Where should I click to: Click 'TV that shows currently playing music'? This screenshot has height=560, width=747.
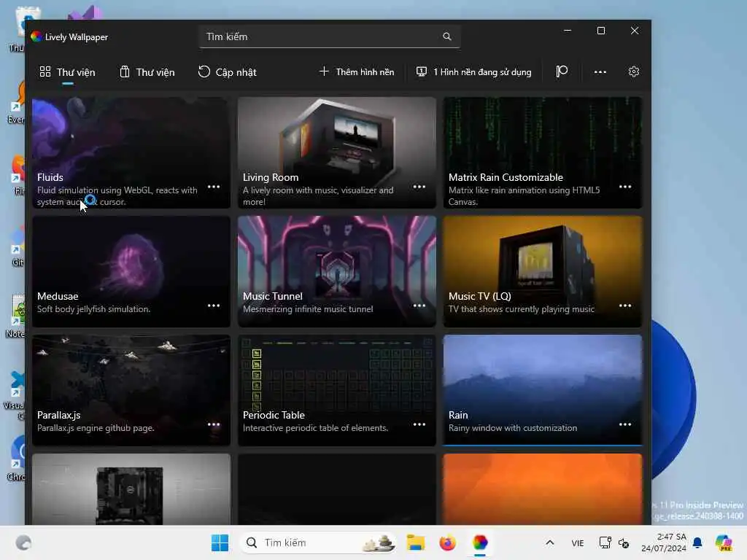[522, 309]
